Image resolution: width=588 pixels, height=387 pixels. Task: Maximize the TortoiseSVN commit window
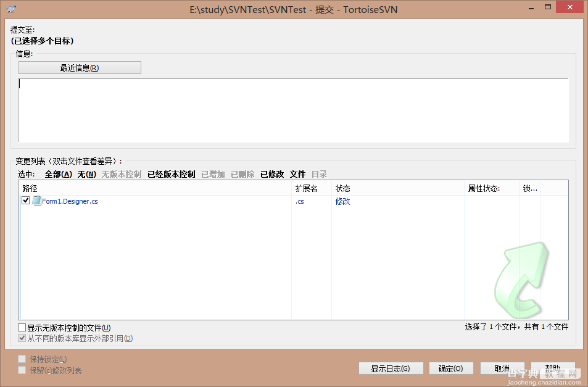tap(548, 7)
